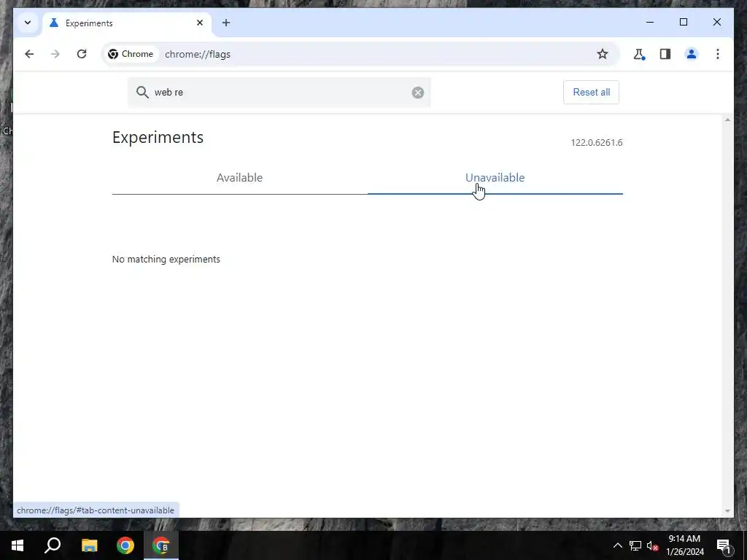Click the network icon in system tray

tap(635, 545)
